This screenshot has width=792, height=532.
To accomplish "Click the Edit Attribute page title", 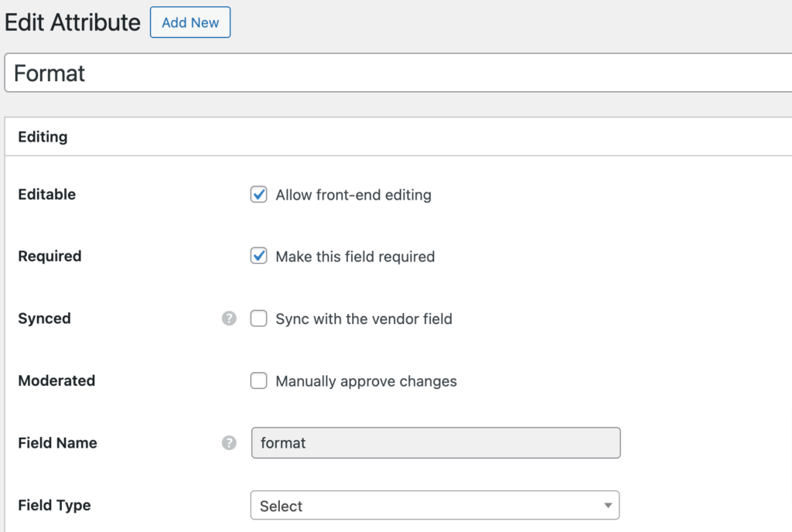I will pyautogui.click(x=72, y=22).
